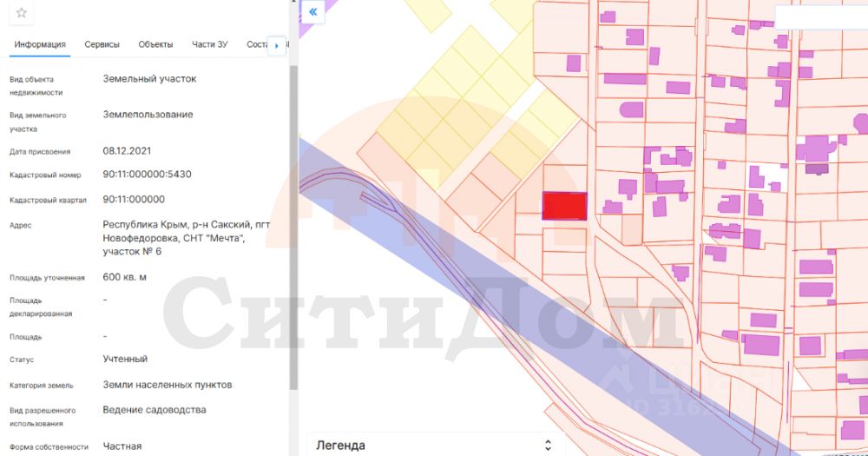Screen dimensions: 868x456
Task: Select the semicircular purple building on map
Action: tap(631, 109)
